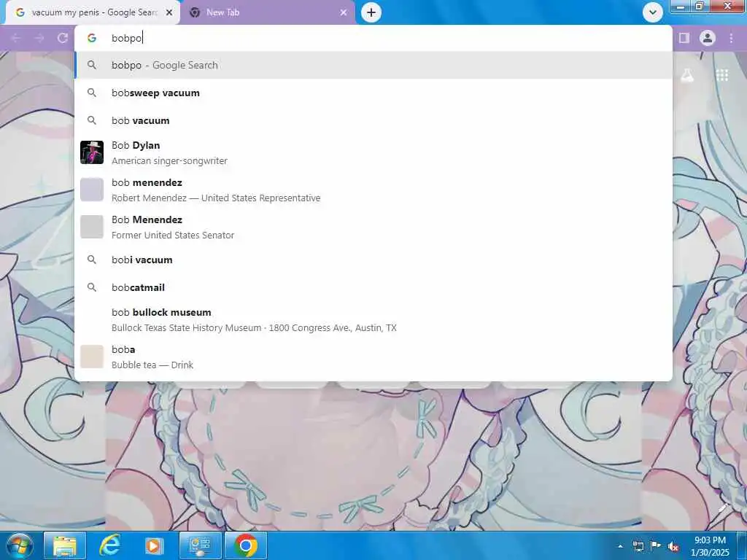Open the Google apps grid icon
Image resolution: width=747 pixels, height=560 pixels.
[x=722, y=75]
